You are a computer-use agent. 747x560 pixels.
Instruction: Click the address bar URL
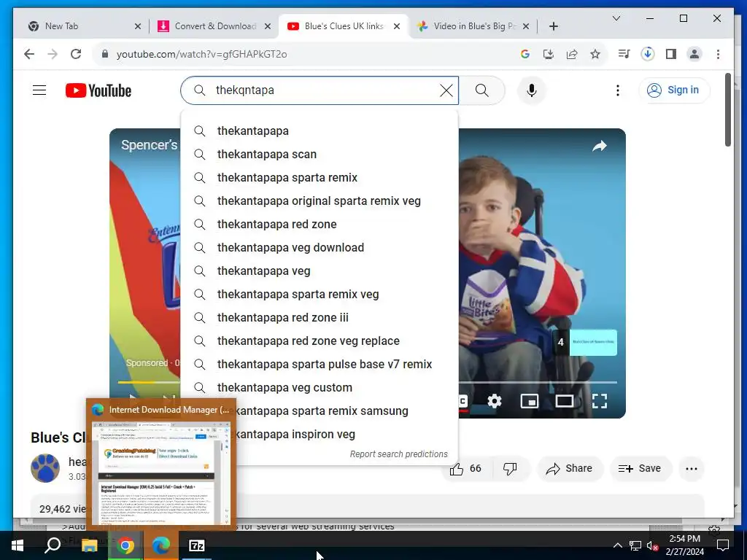click(x=202, y=54)
